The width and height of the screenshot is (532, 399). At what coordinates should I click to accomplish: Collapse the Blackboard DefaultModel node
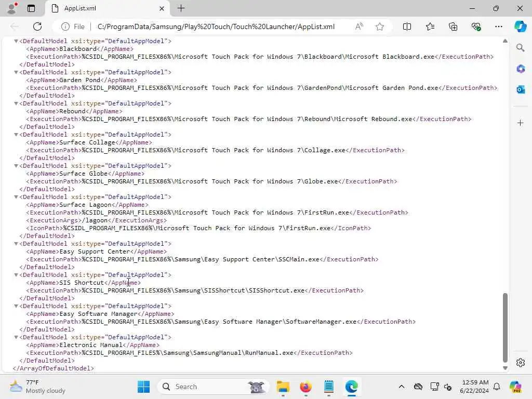16,41
